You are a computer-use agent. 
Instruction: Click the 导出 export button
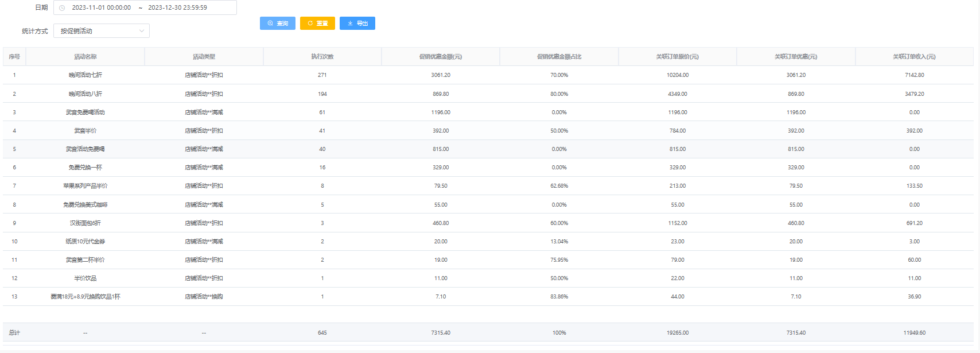coord(357,24)
